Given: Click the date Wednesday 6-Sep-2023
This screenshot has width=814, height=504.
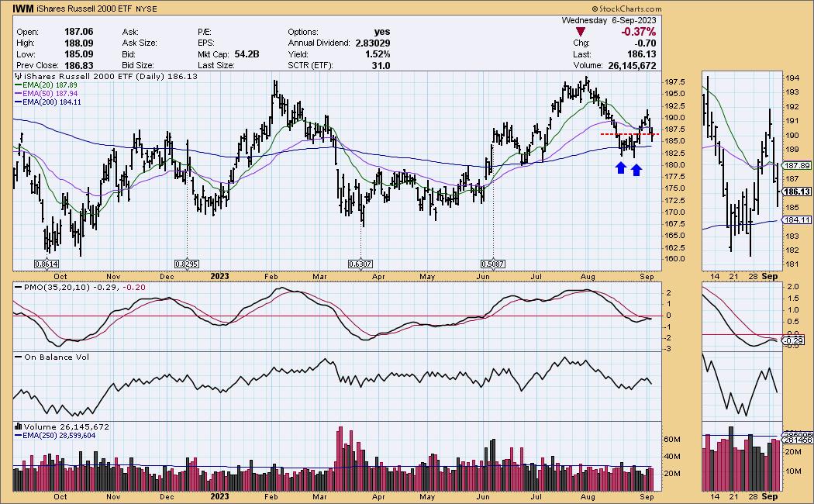Looking at the screenshot, I should pos(609,20).
